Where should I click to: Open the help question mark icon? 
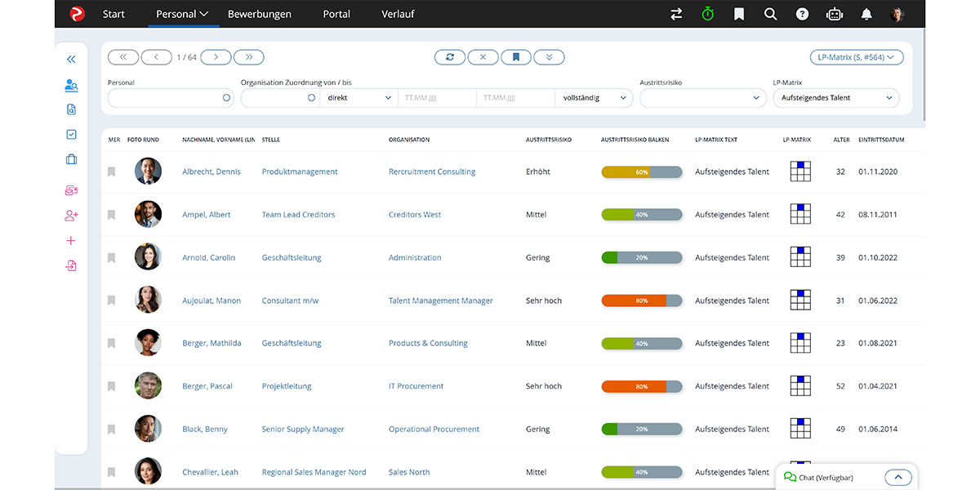(802, 14)
